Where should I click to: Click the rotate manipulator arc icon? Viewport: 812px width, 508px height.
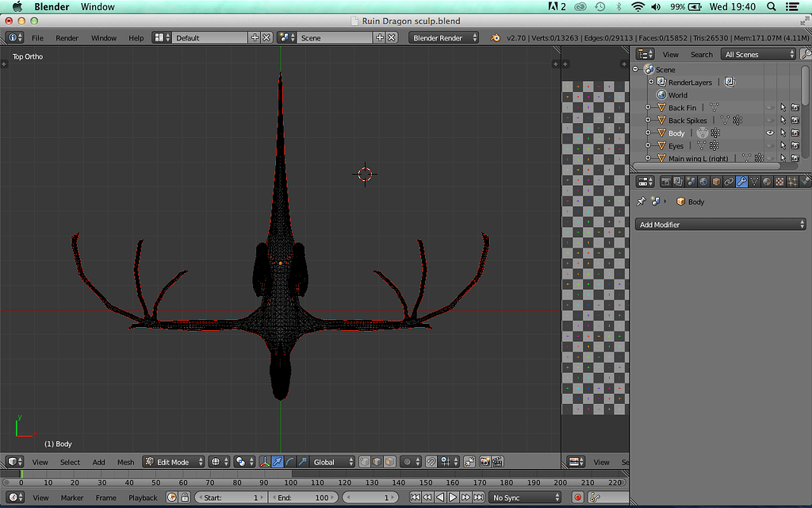click(290, 462)
